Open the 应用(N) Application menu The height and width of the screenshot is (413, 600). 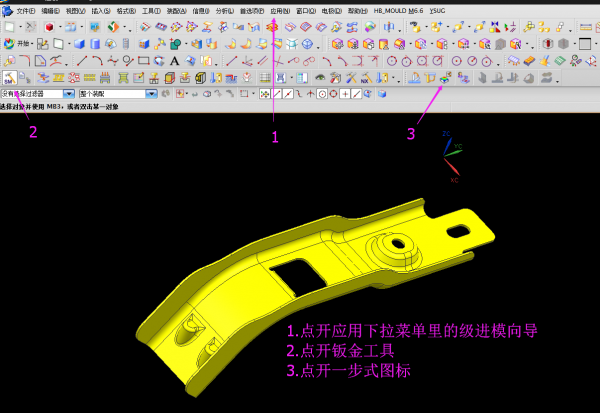[280, 11]
